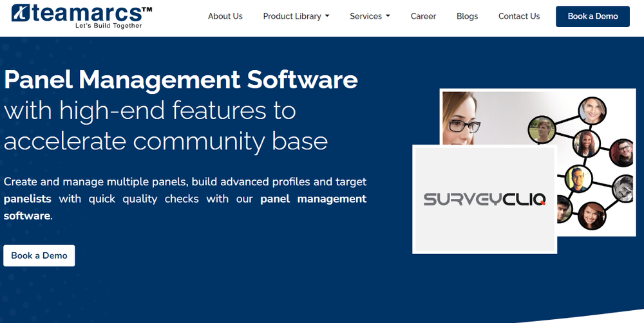Click the white Book a Demo hero button
Image resolution: width=644 pixels, height=323 pixels.
39,255
